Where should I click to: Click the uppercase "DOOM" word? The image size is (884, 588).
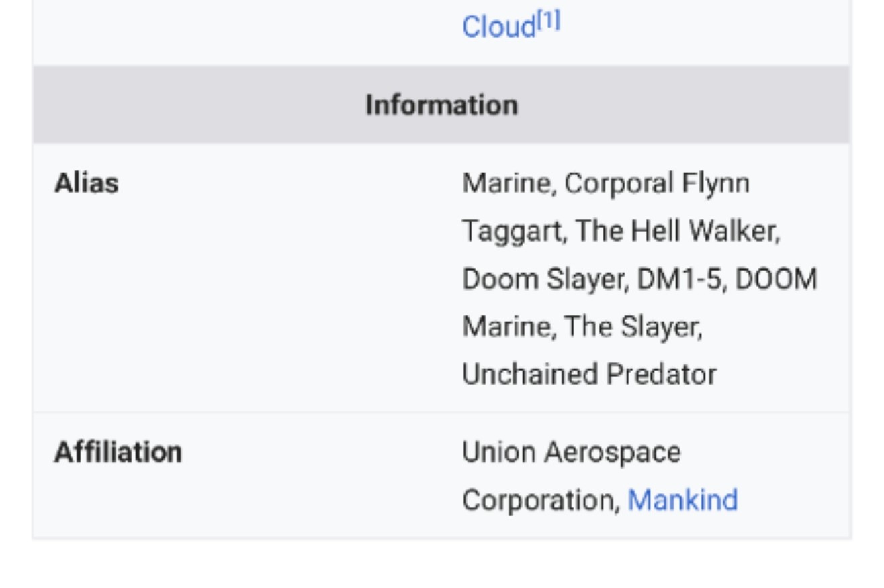coord(776,279)
